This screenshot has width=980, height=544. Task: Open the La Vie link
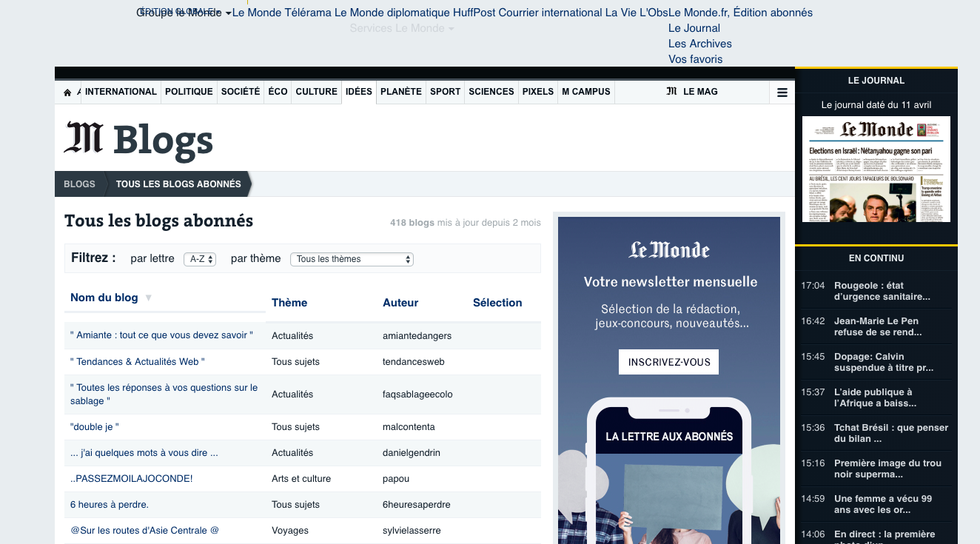point(620,13)
